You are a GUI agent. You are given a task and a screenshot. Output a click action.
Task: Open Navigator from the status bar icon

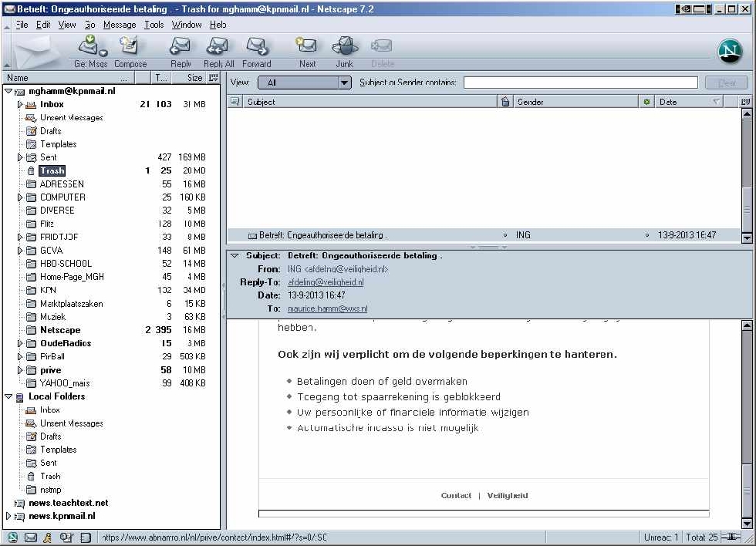pos(12,538)
